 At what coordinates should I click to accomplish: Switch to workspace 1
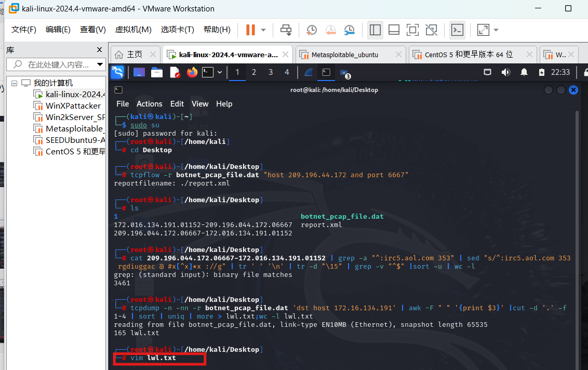pyautogui.click(x=237, y=72)
